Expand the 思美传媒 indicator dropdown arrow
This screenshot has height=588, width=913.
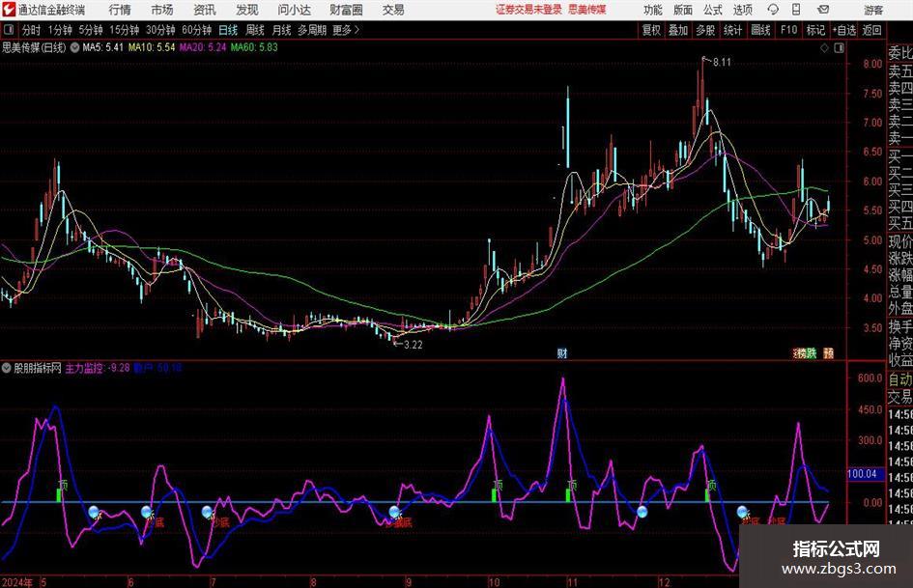(x=74, y=47)
